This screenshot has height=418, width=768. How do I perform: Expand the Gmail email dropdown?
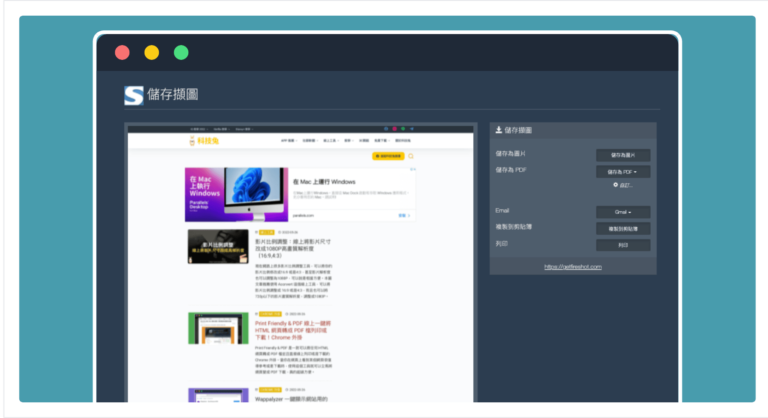tap(623, 212)
